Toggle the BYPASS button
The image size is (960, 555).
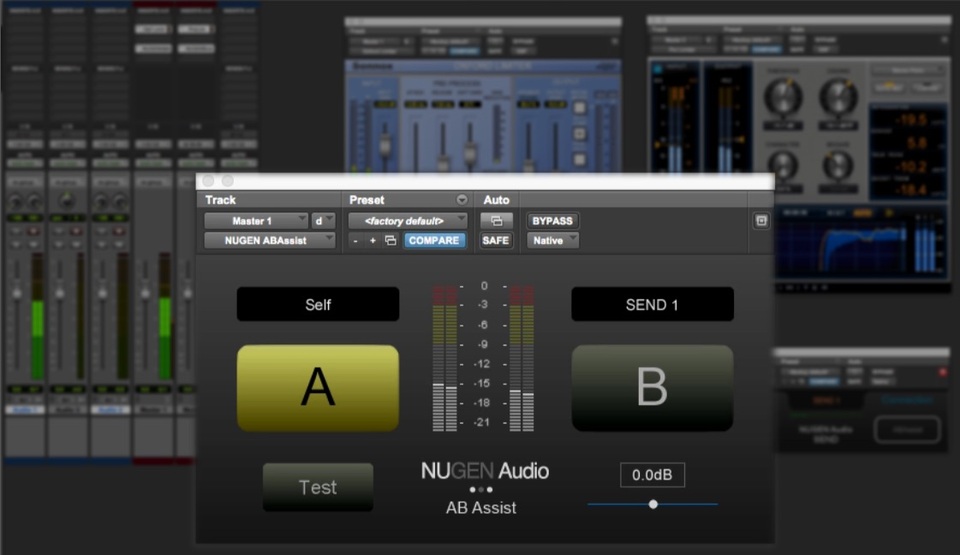(553, 221)
